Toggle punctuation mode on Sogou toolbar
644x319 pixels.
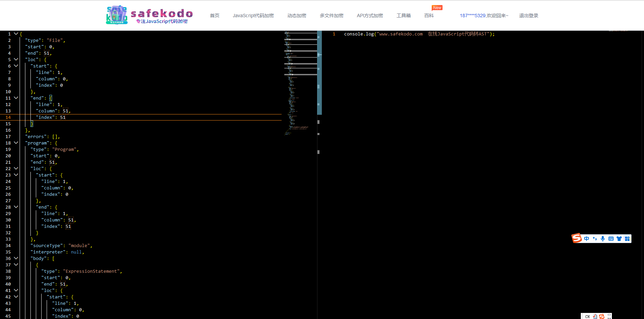tap(595, 239)
